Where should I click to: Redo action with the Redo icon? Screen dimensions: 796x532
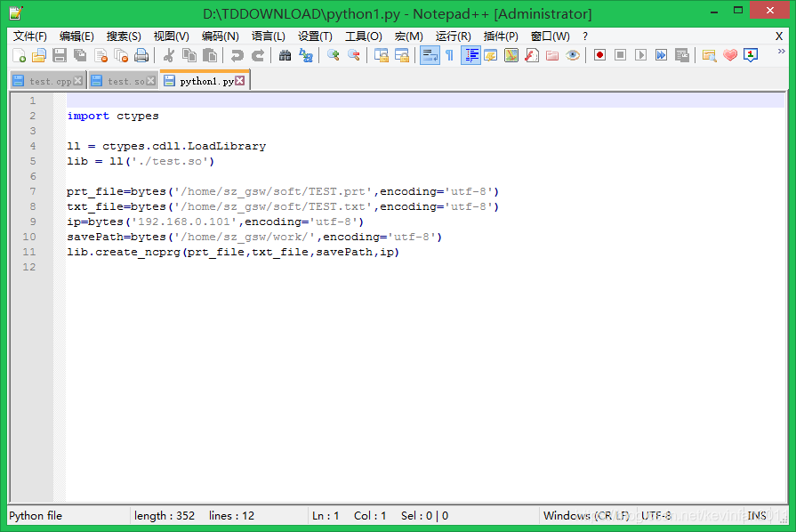258,55
